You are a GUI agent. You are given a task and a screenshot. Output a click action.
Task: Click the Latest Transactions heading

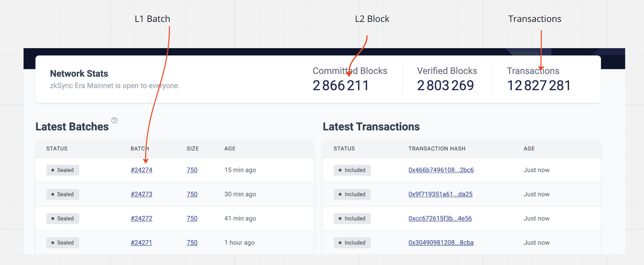[371, 127]
